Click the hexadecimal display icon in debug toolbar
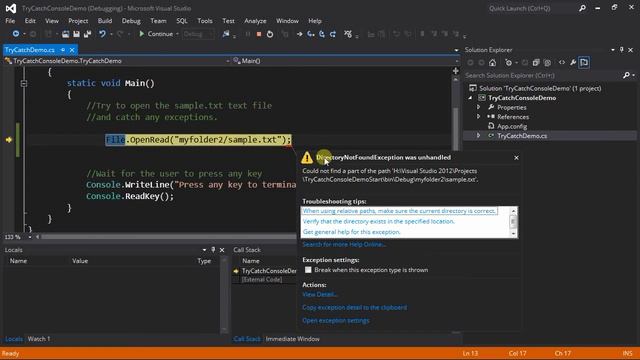The image size is (640, 360). (348, 34)
